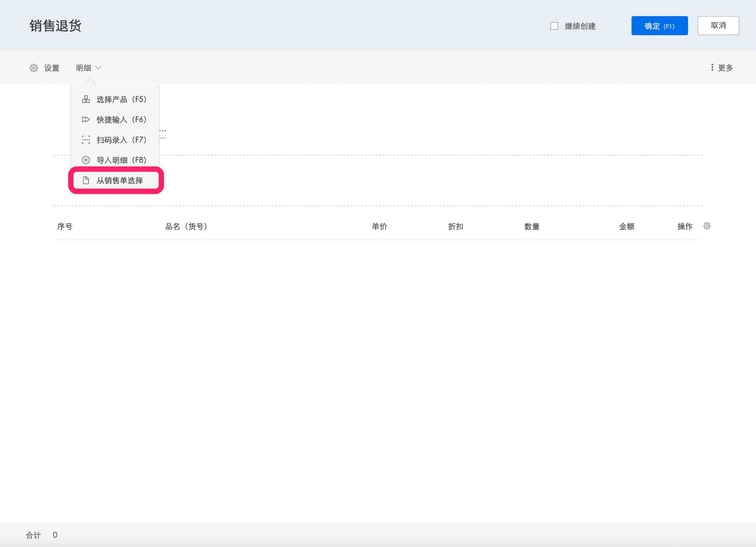Click the 数量 column header

[532, 226]
